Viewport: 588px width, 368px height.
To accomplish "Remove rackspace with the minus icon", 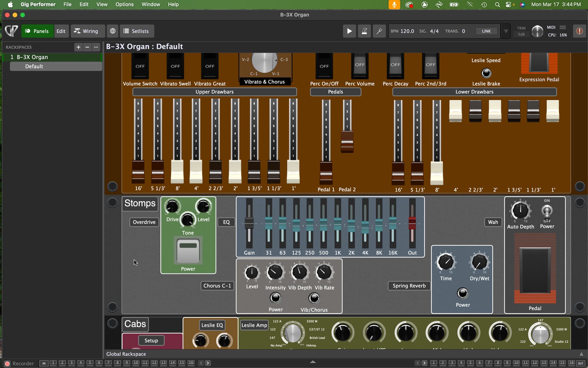I will 87,47.
